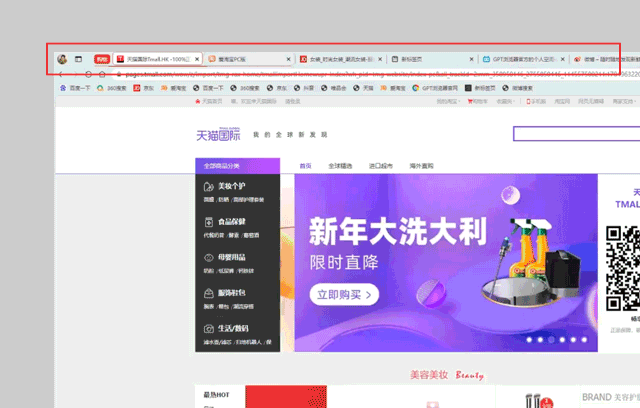Screen dimensions: 640x408
Task: Click the 手机版 link
Action: (x=536, y=101)
